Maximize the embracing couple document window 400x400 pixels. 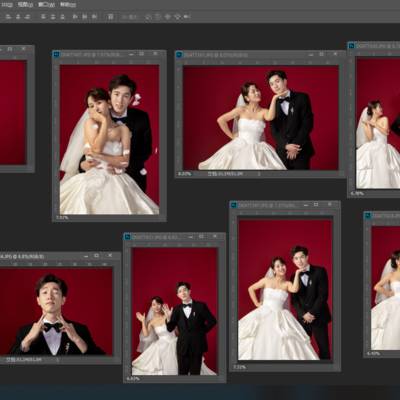coord(142,54)
